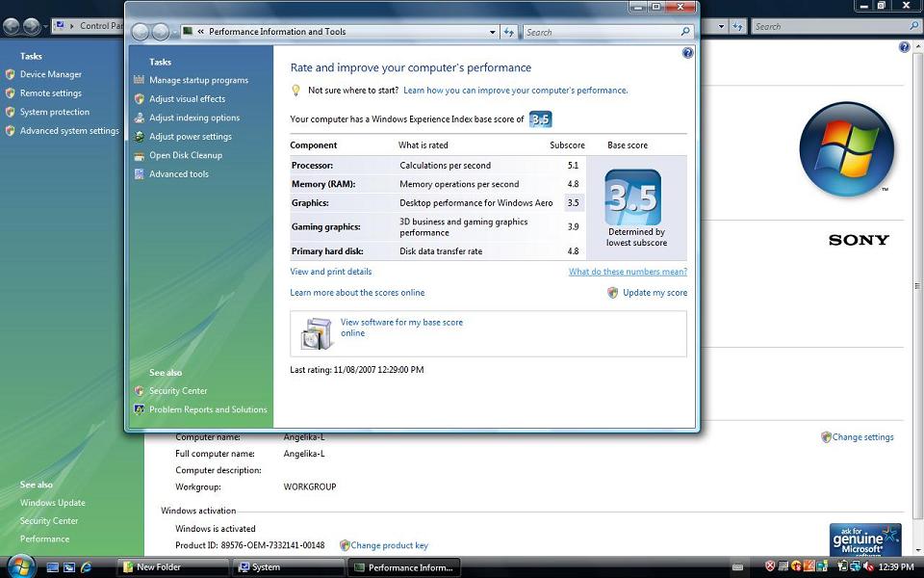The width and height of the screenshot is (924, 578).
Task: Click the Change product key shield icon
Action: click(346, 545)
